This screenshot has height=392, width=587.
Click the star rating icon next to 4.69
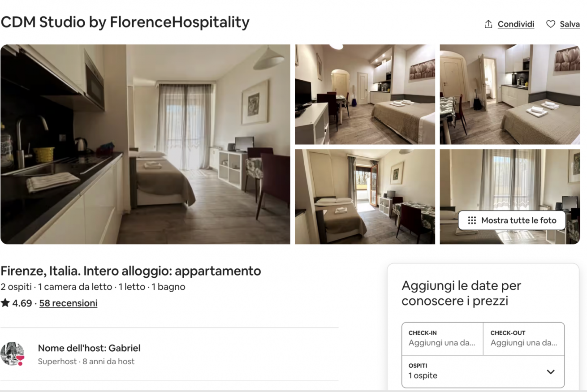coord(5,303)
